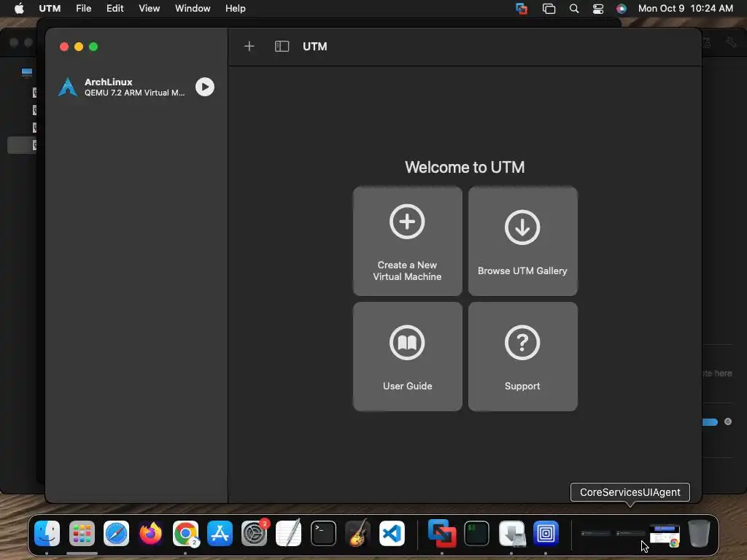
Task: Open Control Center in menu bar
Action: point(598,9)
